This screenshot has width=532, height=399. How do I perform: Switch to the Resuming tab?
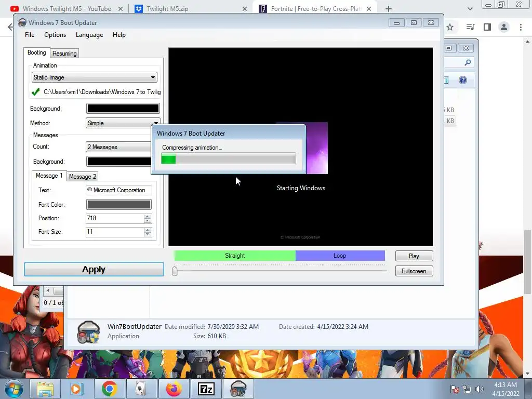point(64,54)
